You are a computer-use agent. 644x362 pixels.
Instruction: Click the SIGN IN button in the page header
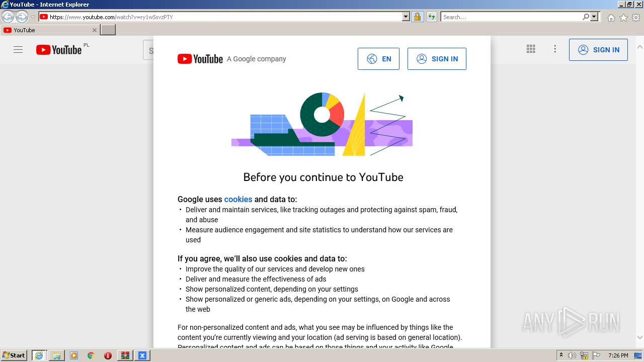[x=598, y=50]
